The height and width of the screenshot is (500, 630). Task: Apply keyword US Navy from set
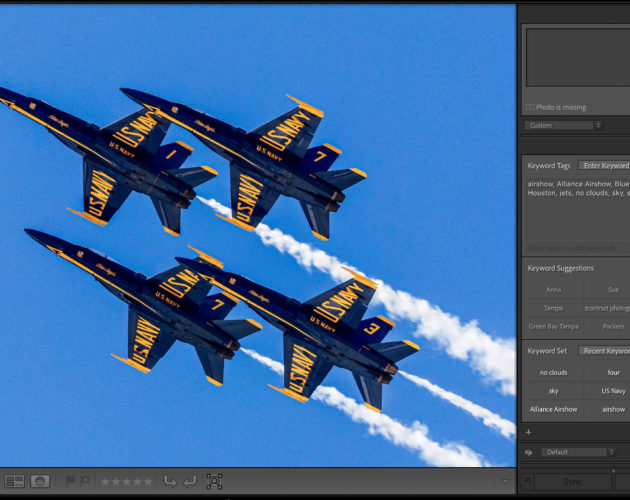pos(613,391)
